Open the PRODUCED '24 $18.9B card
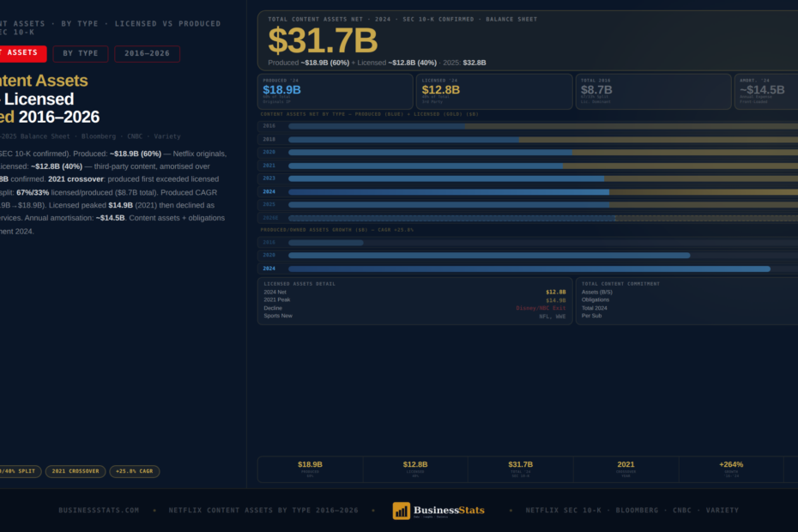Viewport: 798px width, 532px height. pos(336,91)
